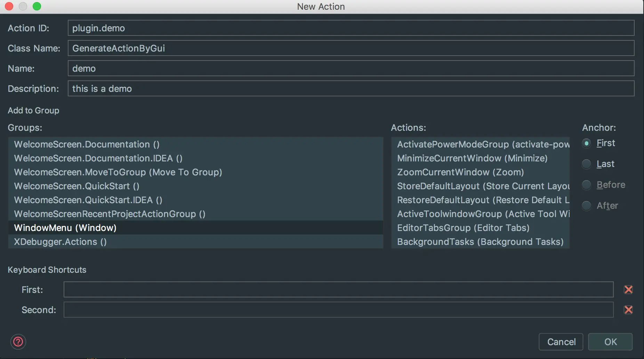
Task: Select MinimizeCurrentWindow in Actions list
Action: click(472, 158)
